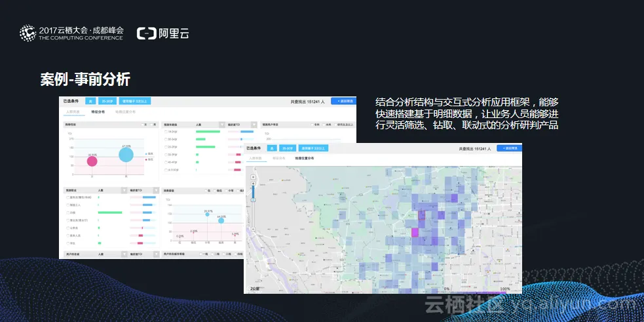Check 一线 checkbox in city tier panel
Screen dimensions: 644x322
pos(200,254)
